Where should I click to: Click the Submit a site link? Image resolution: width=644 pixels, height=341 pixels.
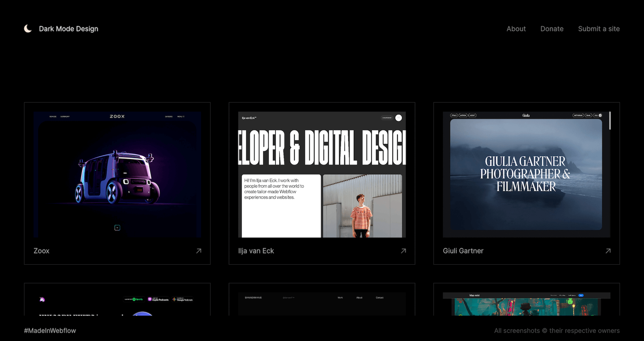pos(599,29)
